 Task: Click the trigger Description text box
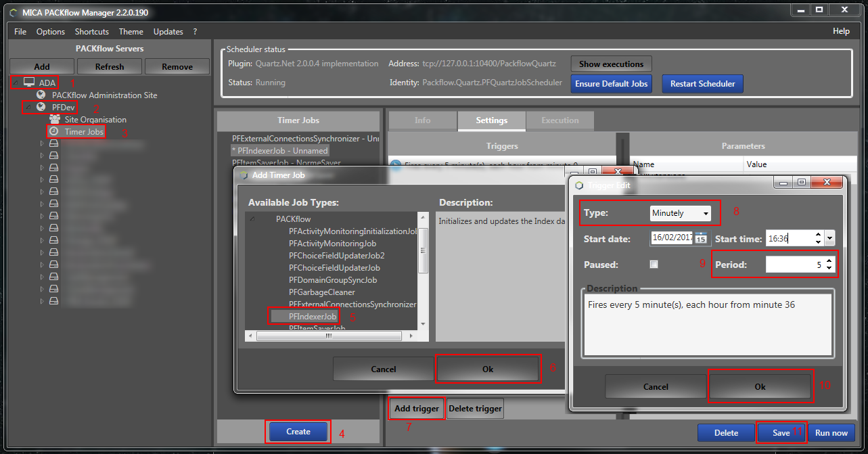[708, 324]
